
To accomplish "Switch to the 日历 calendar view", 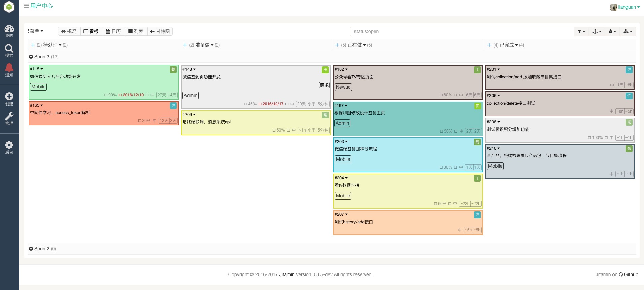I will [x=113, y=31].
